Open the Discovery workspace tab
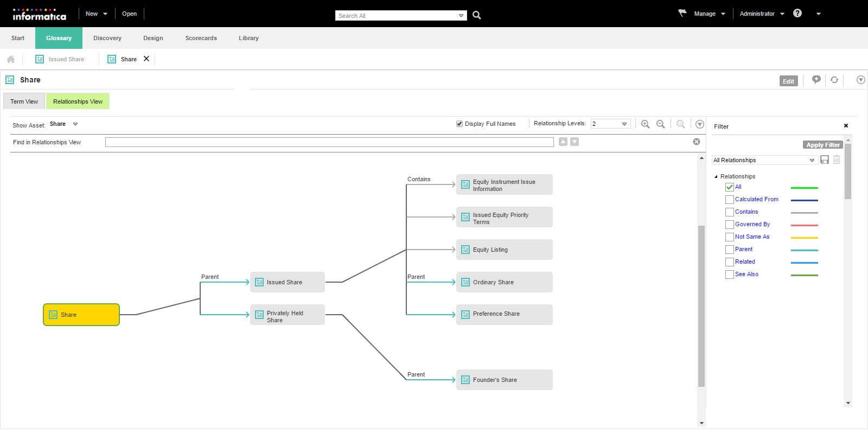Image resolution: width=868 pixels, height=440 pixels. [x=107, y=38]
